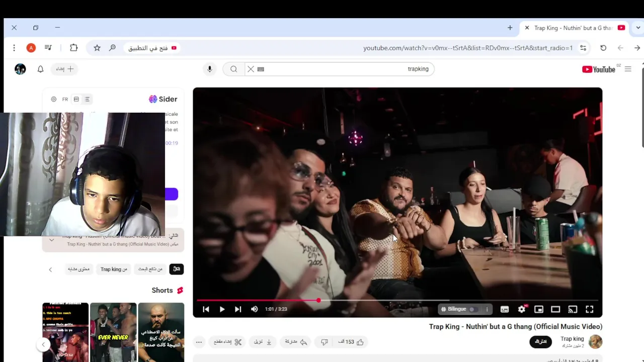Select the 'من Trap king' filter chip
644x362 pixels.
pos(114,269)
